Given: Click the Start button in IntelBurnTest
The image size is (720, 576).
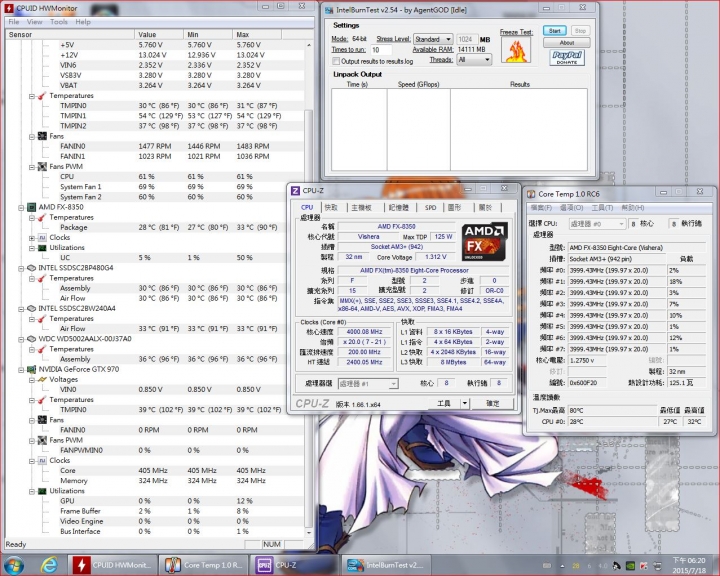Looking at the screenshot, I should click(x=554, y=31).
